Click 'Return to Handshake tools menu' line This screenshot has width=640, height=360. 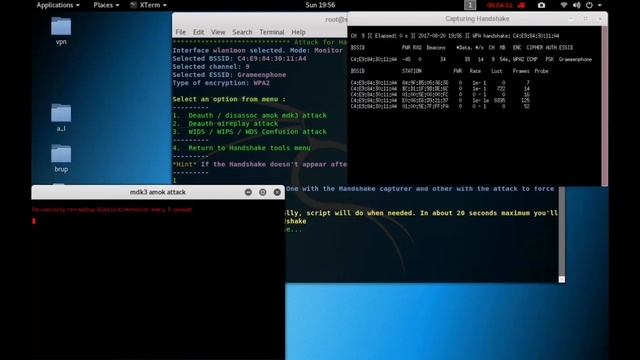(x=241, y=148)
